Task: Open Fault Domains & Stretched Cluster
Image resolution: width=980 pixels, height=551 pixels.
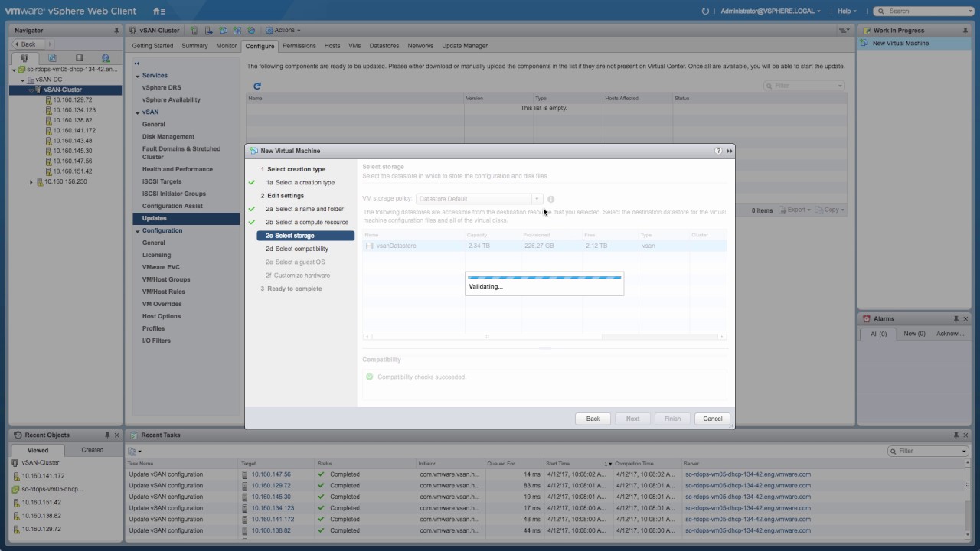Action: 181,153
